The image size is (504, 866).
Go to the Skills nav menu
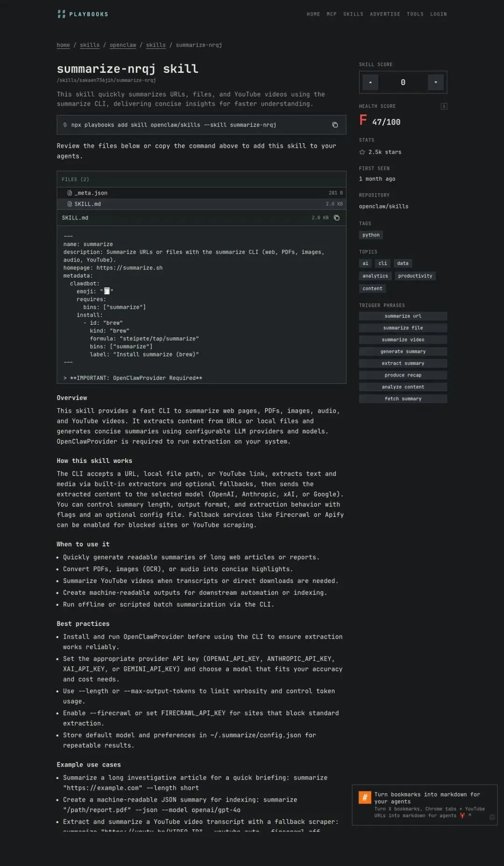coord(353,14)
